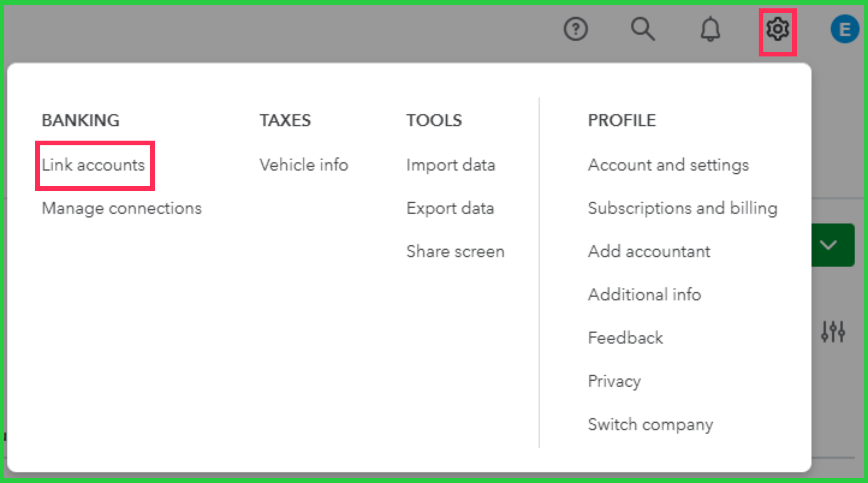This screenshot has width=868, height=483.
Task: Click the Search magnifier icon
Action: click(x=643, y=29)
